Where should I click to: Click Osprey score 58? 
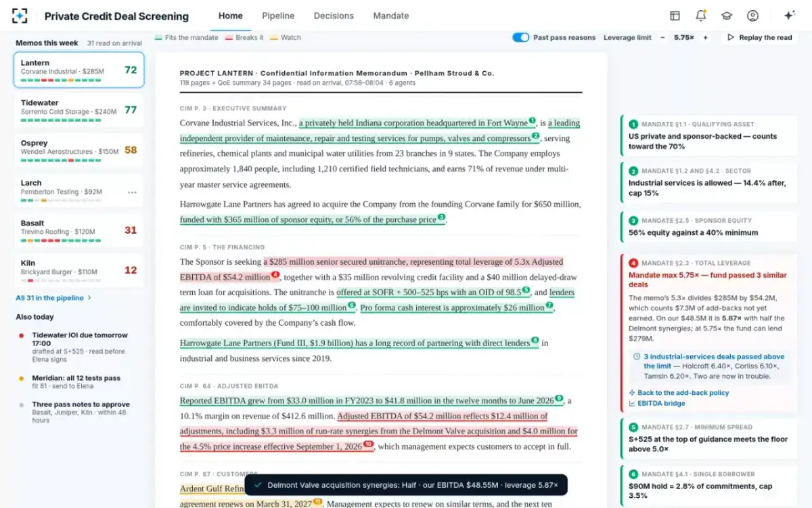coord(131,150)
